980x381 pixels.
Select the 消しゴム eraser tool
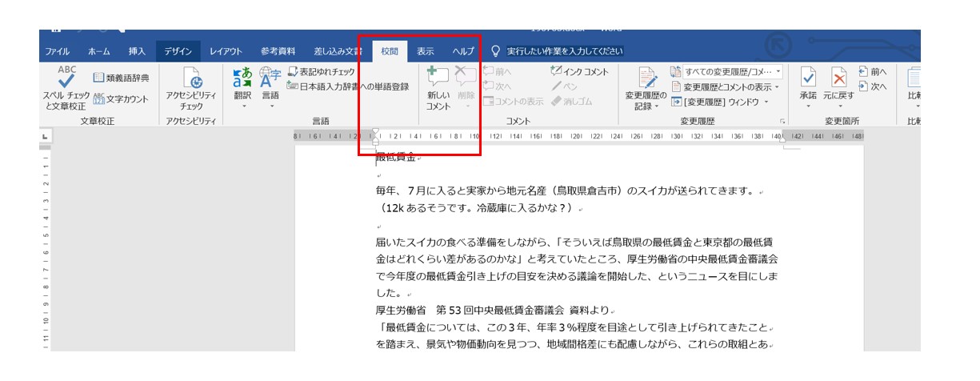coord(573,102)
